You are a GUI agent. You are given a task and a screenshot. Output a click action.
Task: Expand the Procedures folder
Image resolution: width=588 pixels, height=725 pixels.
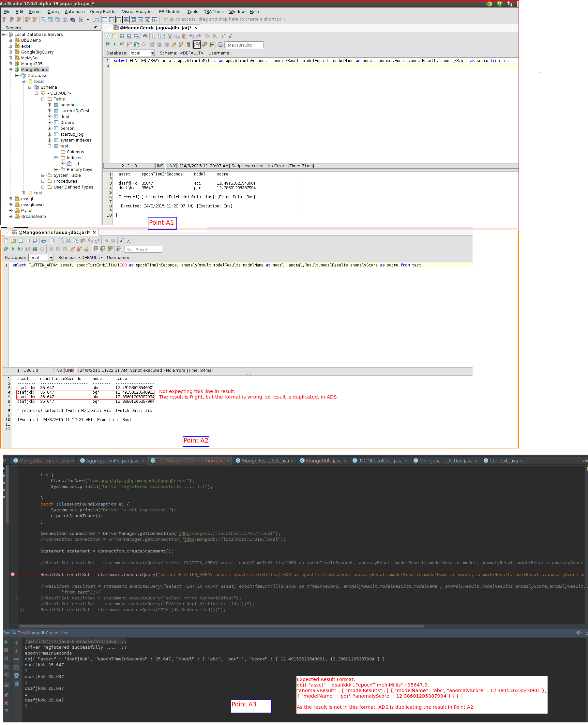pyautogui.click(x=43, y=181)
